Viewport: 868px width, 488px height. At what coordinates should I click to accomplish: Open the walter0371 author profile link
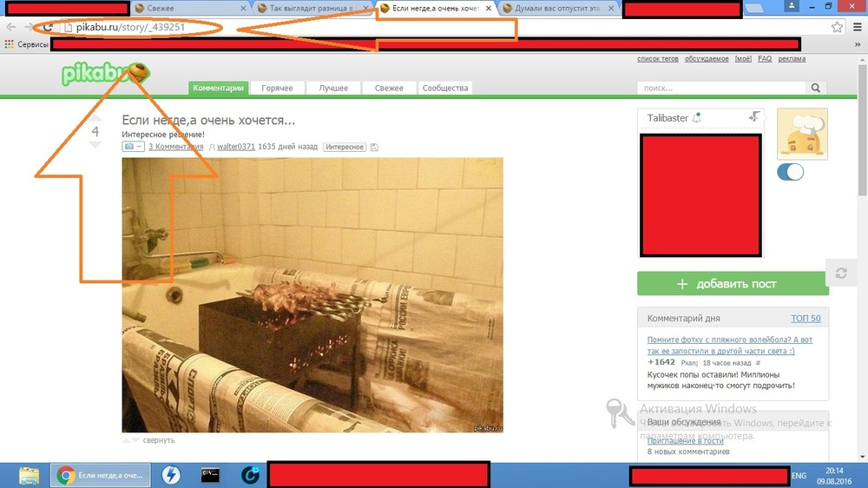(236, 146)
